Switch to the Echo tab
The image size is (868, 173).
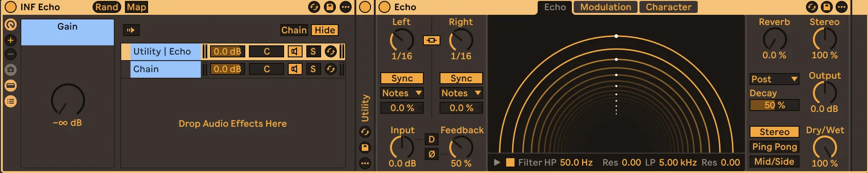555,7
